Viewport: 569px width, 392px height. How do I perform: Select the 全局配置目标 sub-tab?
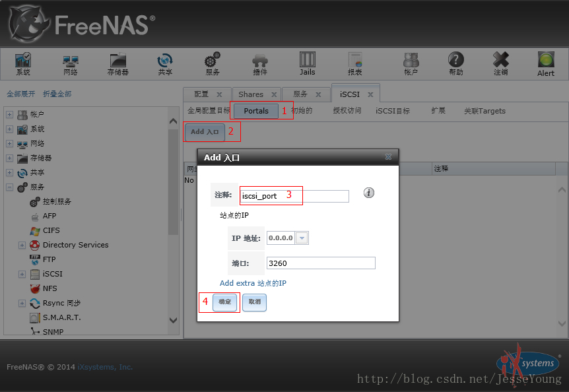tap(209, 111)
